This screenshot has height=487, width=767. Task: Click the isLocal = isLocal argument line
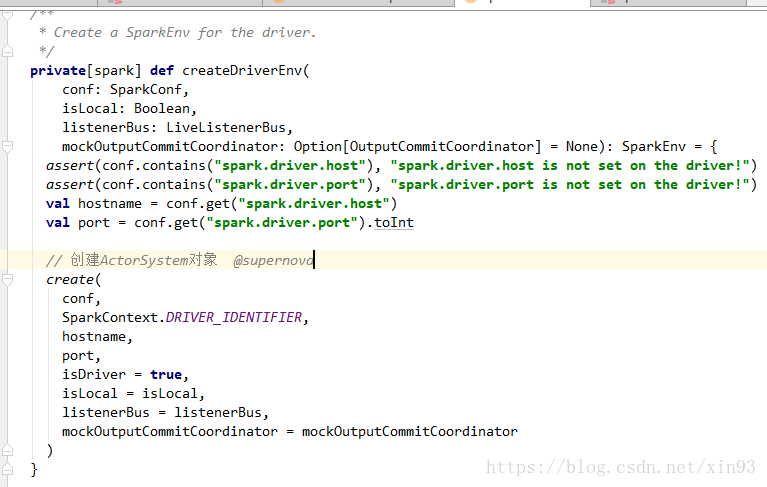click(x=134, y=394)
